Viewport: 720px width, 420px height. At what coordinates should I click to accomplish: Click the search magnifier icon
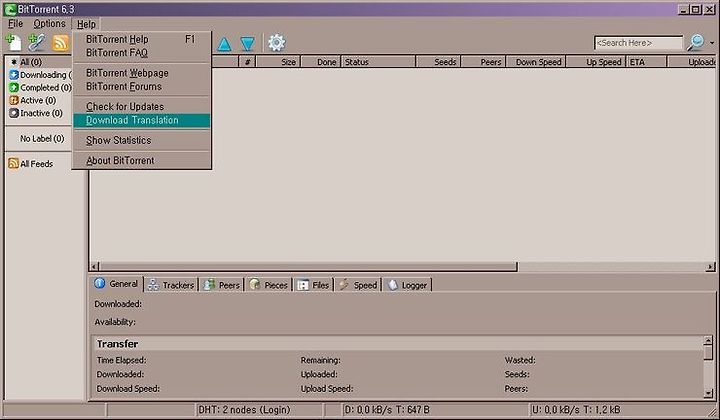[x=695, y=42]
